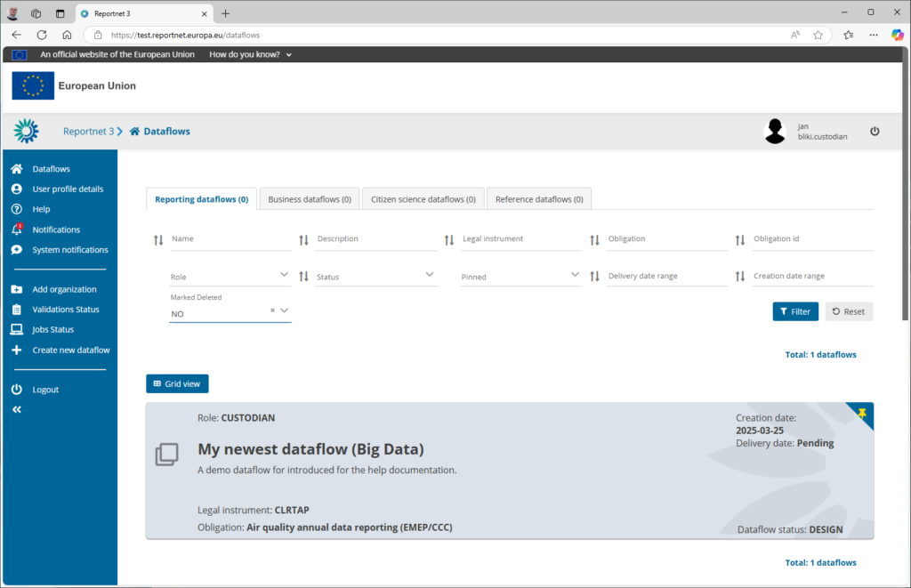Toggle sort order for the Name field
The image size is (911, 588).
pos(158,240)
